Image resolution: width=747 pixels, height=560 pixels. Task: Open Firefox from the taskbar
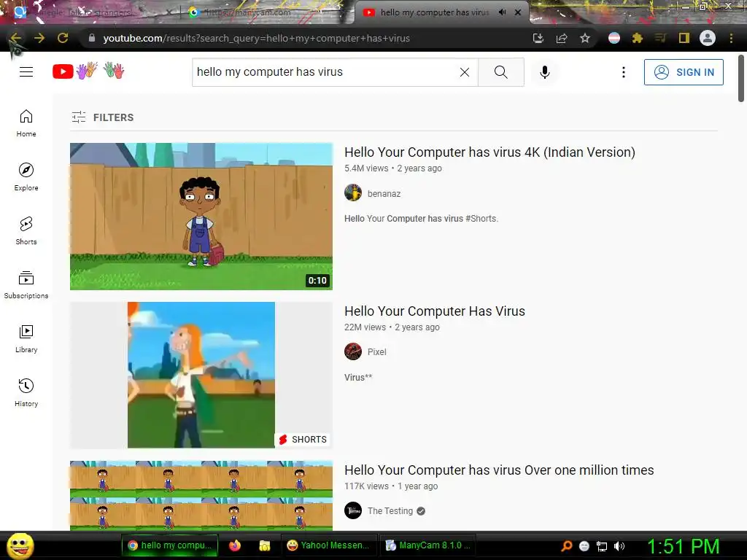[x=235, y=545]
